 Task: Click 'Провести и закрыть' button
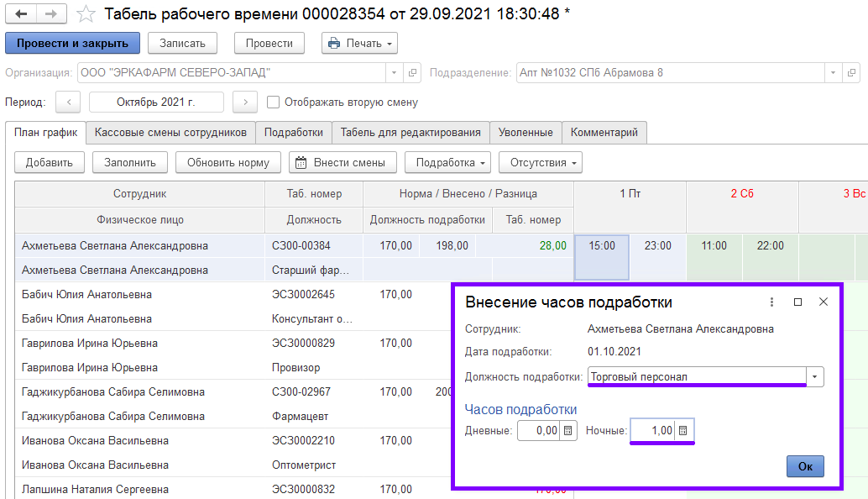(x=72, y=43)
